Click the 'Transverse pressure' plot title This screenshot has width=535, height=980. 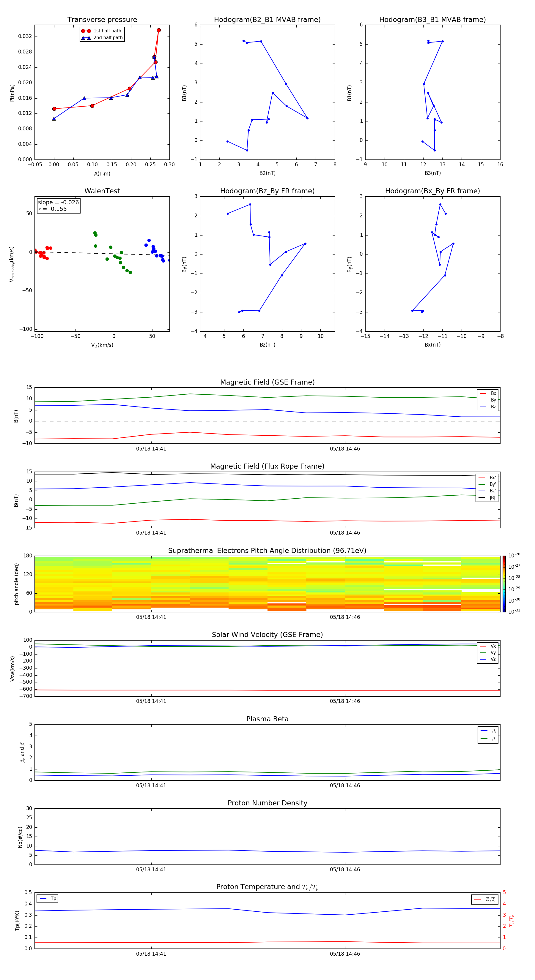coord(102,20)
